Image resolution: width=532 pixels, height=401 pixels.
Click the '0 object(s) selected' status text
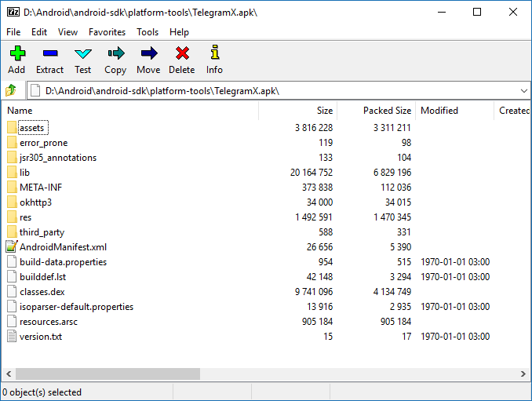[x=42, y=392]
